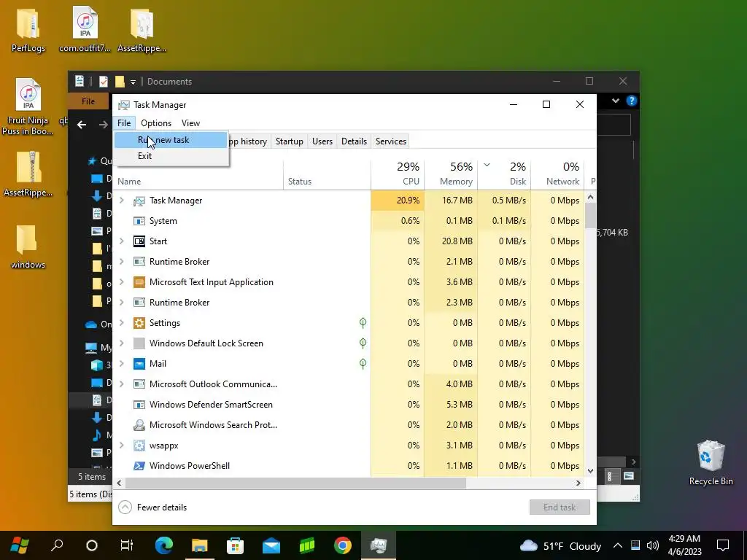Click the Name column header
Image resolution: width=747 pixels, height=560 pixels.
click(198, 174)
